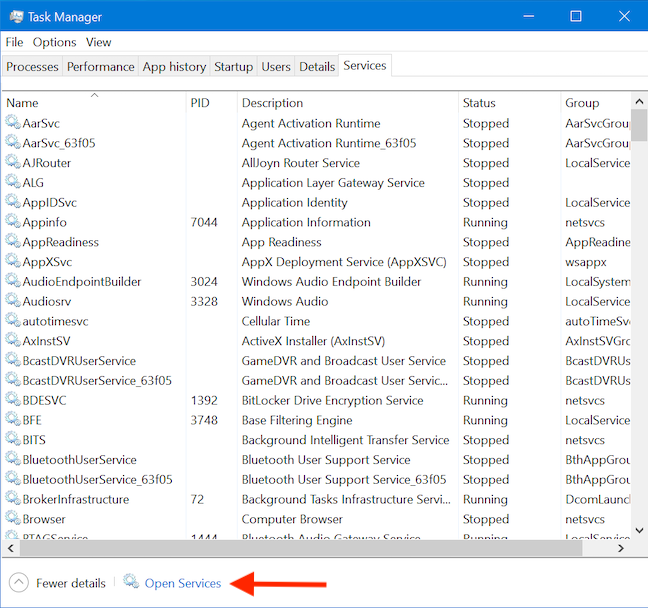Switch to the Details tab
This screenshot has width=648, height=608.
[x=317, y=67]
